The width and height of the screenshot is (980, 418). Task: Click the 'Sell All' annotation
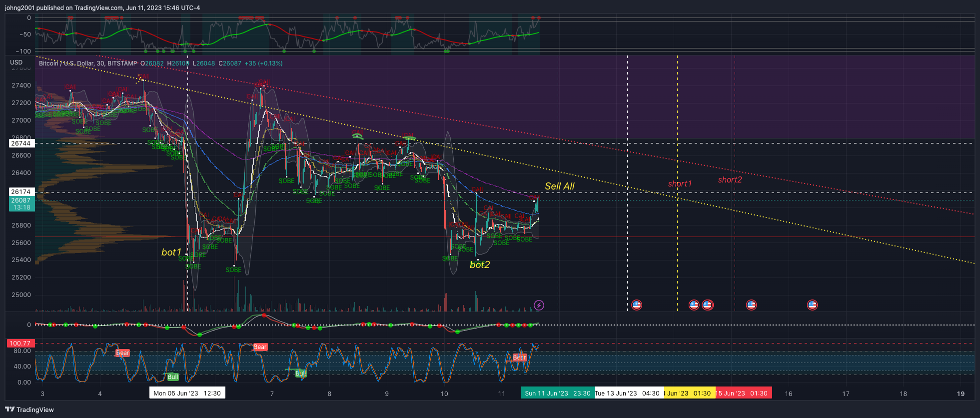[560, 186]
